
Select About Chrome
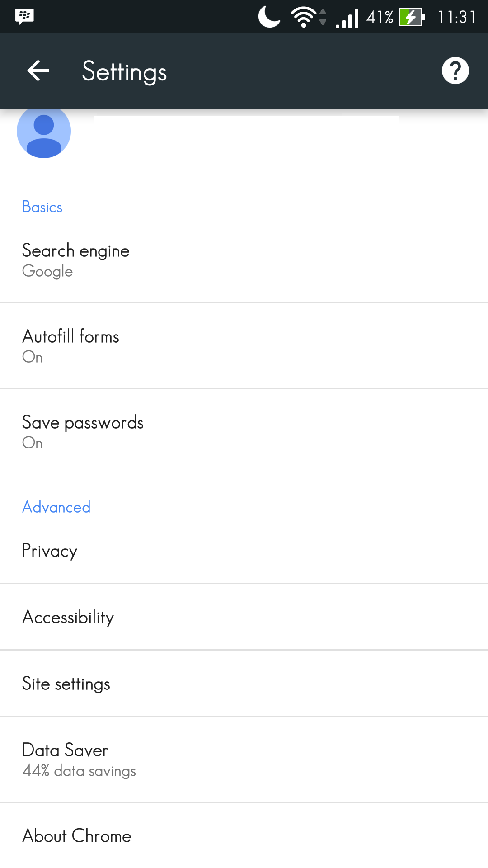point(244,836)
